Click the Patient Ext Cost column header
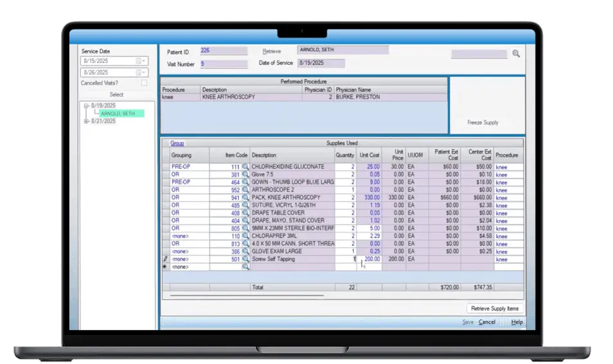The width and height of the screenshot is (613, 364). tap(445, 155)
